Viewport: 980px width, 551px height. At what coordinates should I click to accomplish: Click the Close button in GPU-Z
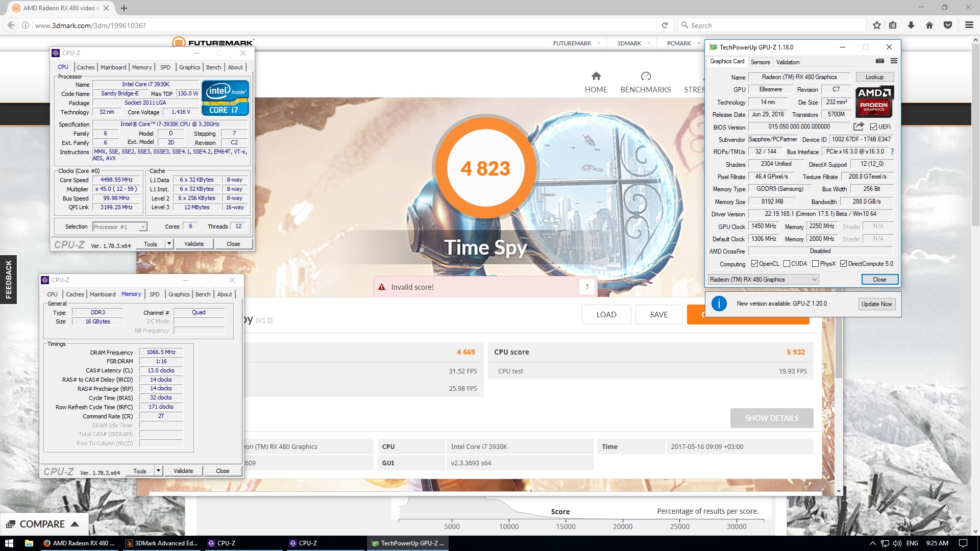click(879, 280)
